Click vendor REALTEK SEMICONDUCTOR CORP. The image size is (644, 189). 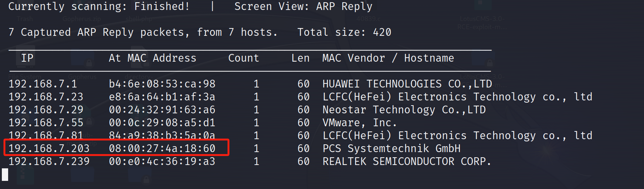point(407,161)
